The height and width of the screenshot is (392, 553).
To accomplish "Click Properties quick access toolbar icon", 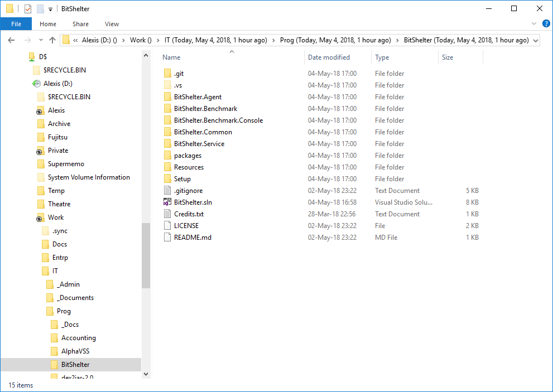I will [28, 9].
